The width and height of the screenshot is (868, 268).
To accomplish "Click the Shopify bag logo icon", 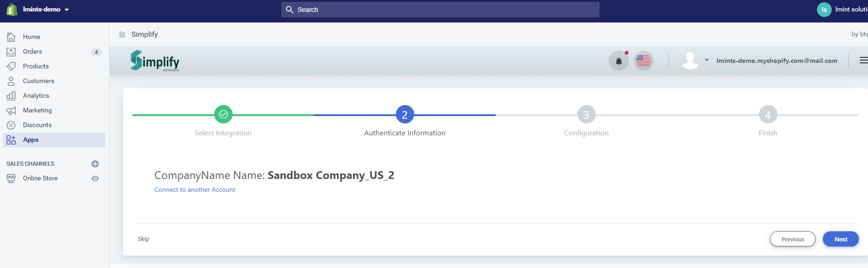I will pyautogui.click(x=12, y=9).
